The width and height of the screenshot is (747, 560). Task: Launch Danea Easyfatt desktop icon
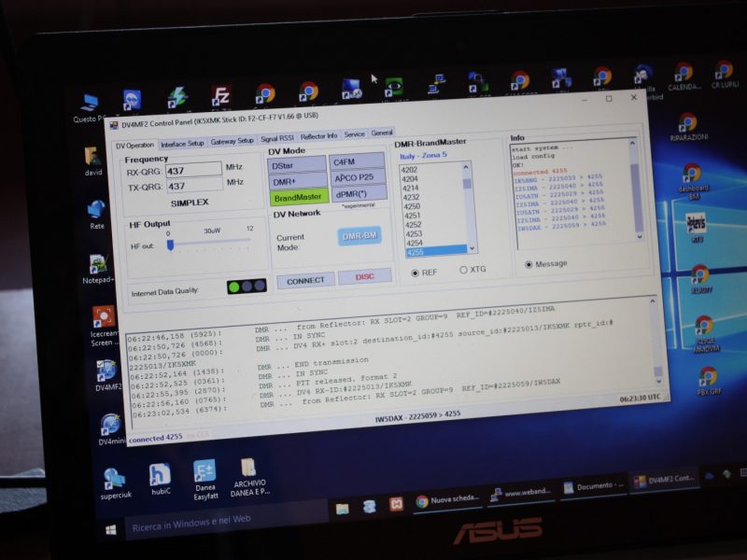(204, 480)
